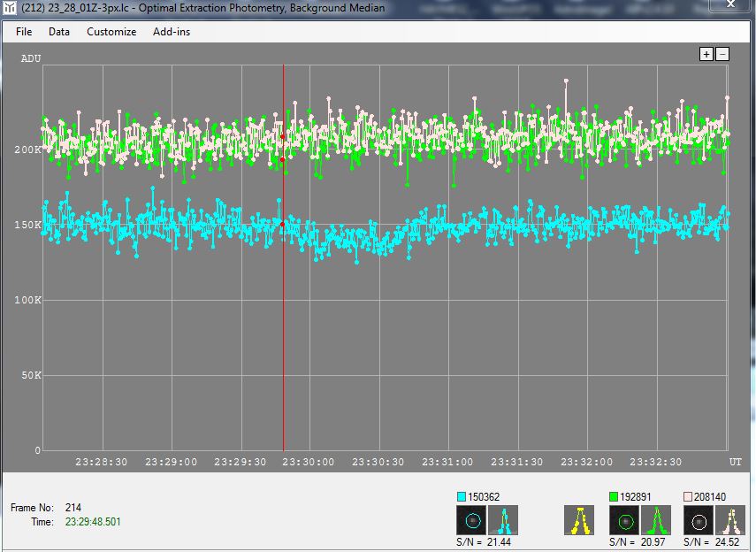This screenshot has height=552, width=756.
Task: Click the pink color swatch for 208140
Action: click(688, 497)
